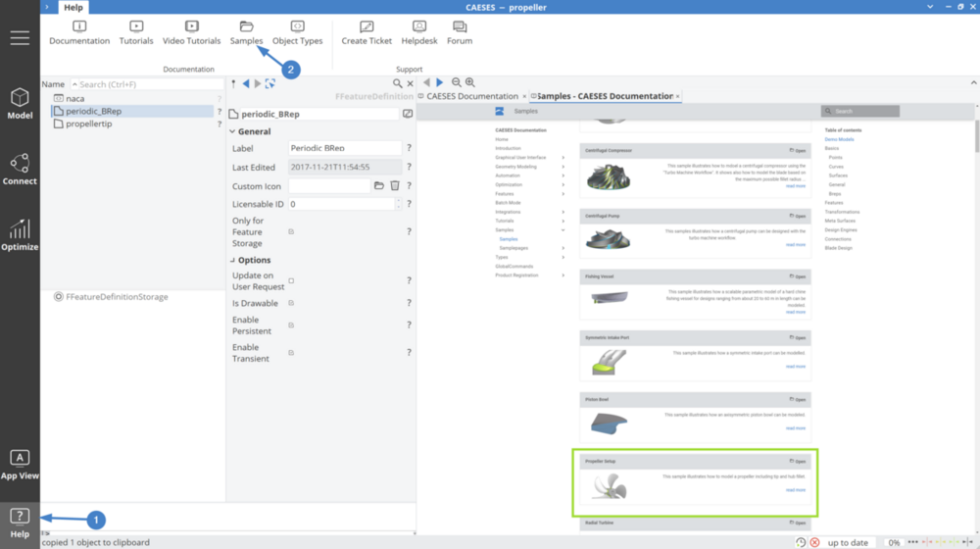Go forward in object editor history
This screenshot has width=980, height=549.
pyautogui.click(x=258, y=83)
